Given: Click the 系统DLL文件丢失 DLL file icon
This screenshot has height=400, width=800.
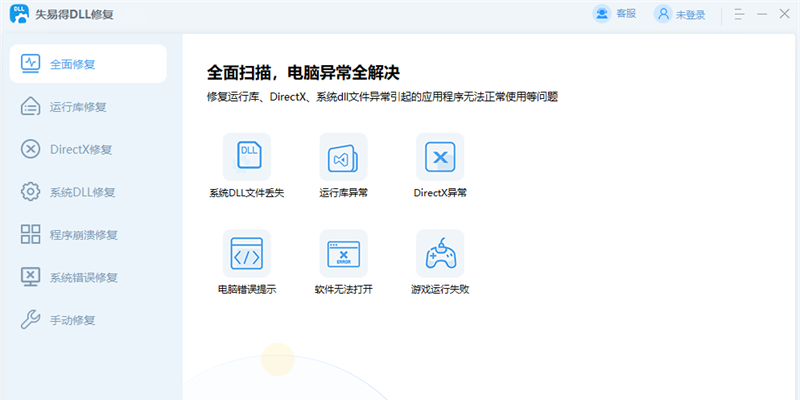Looking at the screenshot, I should 247,157.
